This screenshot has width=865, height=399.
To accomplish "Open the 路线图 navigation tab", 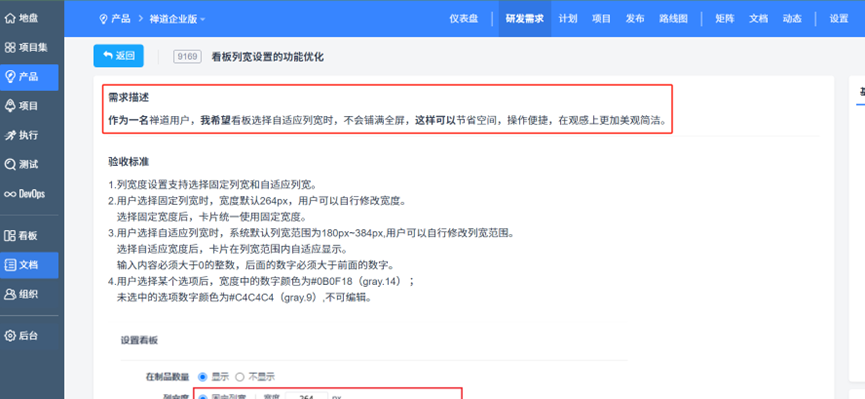I will click(673, 19).
